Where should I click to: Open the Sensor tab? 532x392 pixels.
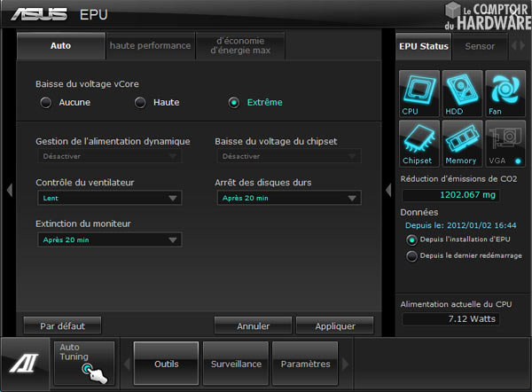click(x=480, y=45)
